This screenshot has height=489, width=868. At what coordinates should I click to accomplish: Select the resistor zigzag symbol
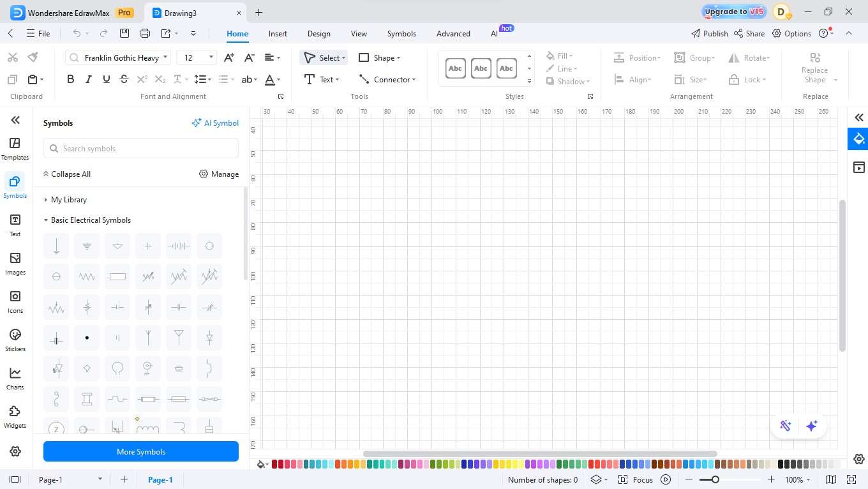click(x=87, y=276)
